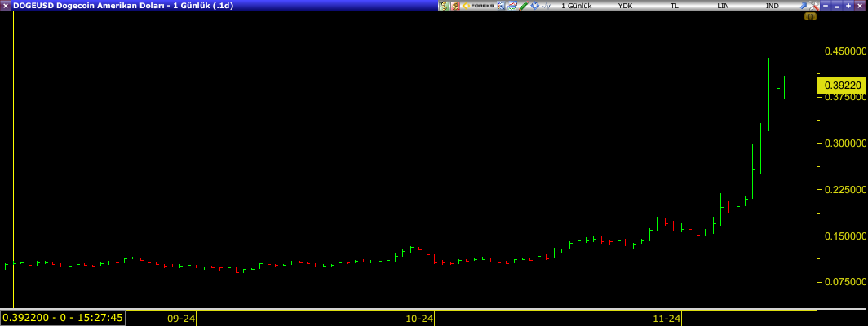Viewport: 868px width, 326px height.
Task: Click the 0.392200 status field at bottom left
Action: (63, 318)
